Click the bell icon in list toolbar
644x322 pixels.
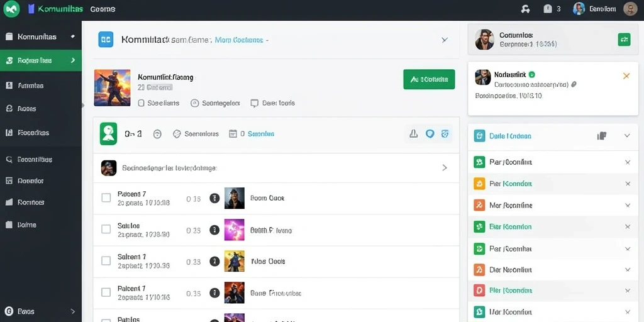pyautogui.click(x=414, y=133)
